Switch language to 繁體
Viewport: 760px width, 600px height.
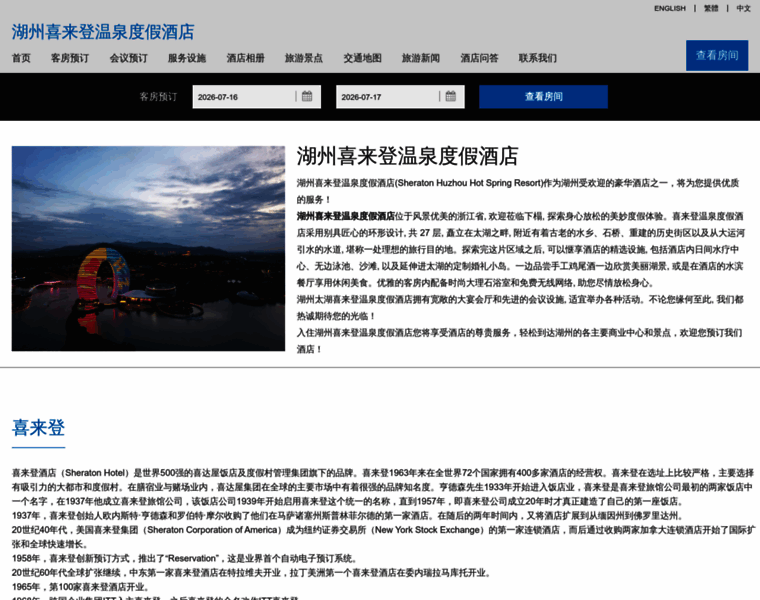[x=711, y=8]
